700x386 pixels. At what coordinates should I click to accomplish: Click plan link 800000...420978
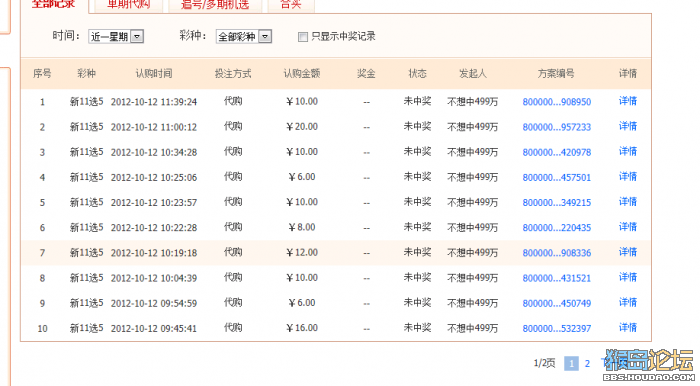(557, 152)
